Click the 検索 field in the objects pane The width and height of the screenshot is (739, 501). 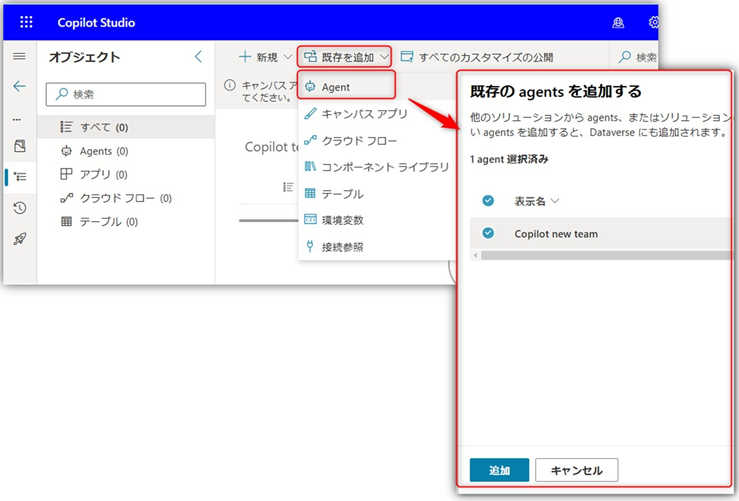point(126,94)
